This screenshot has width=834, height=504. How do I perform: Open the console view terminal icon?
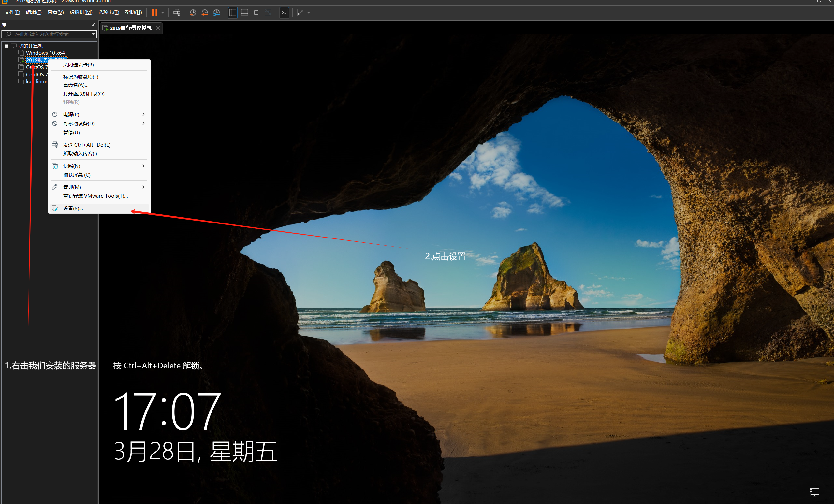(284, 13)
